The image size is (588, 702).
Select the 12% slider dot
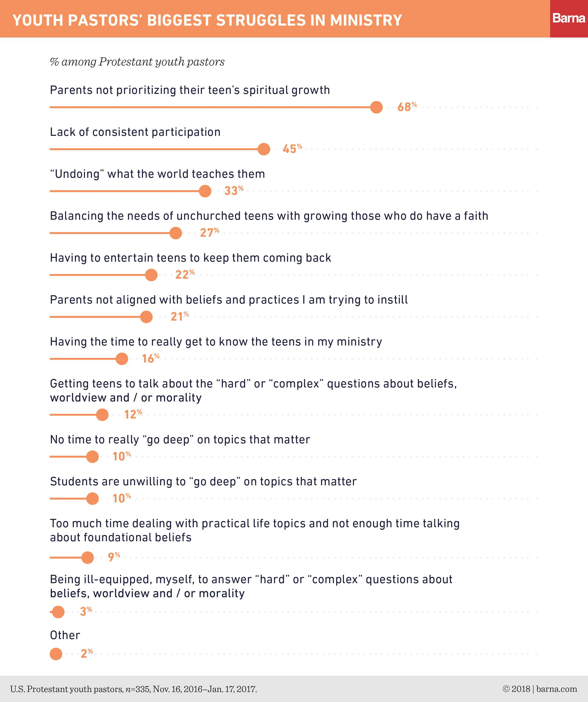pos(102,415)
